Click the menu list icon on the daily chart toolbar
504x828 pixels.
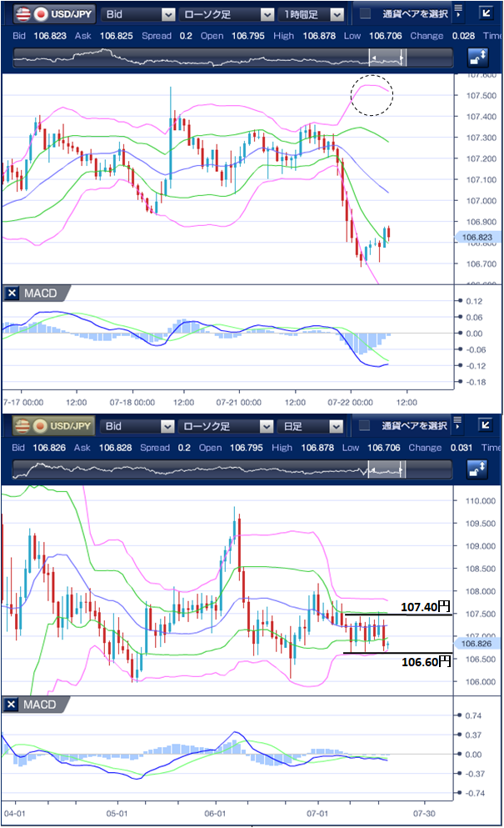(459, 426)
